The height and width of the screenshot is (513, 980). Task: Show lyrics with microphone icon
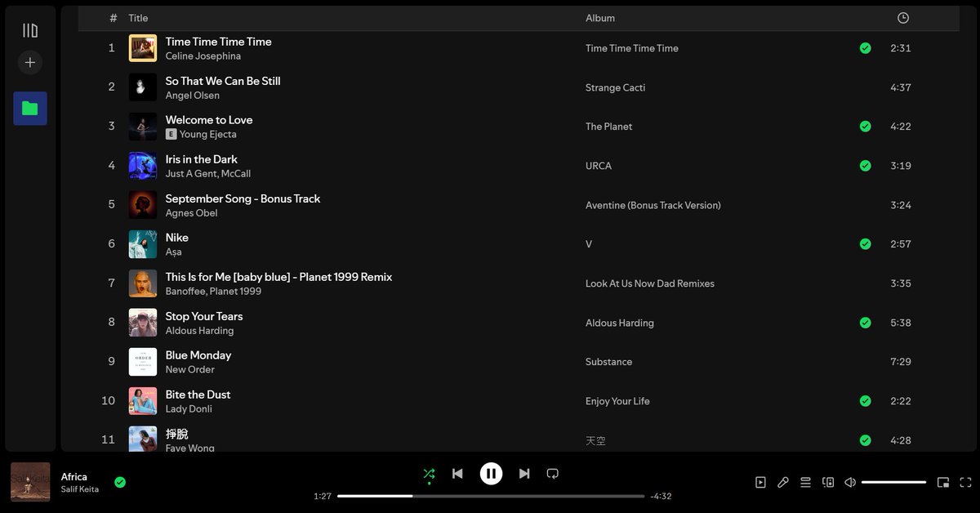point(783,482)
